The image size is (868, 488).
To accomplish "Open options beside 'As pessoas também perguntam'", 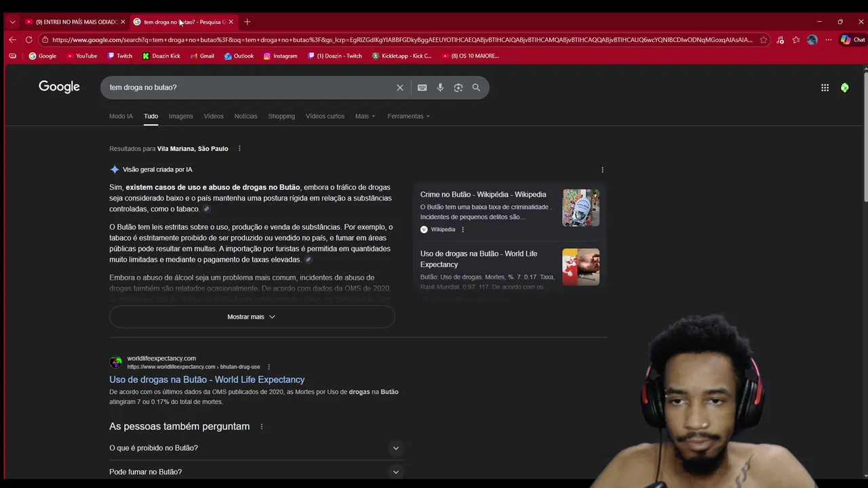I will (x=261, y=426).
